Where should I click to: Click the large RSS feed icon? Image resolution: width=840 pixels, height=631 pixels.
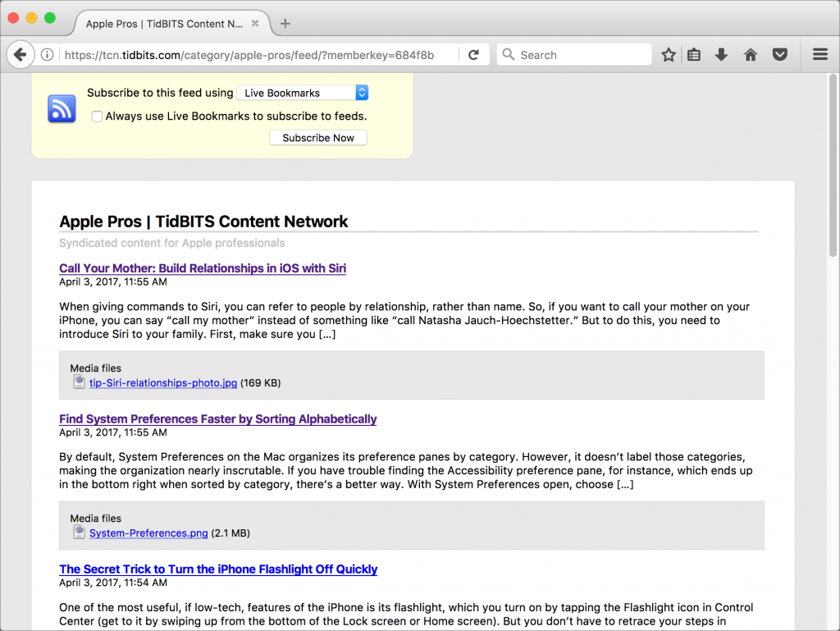[62, 108]
